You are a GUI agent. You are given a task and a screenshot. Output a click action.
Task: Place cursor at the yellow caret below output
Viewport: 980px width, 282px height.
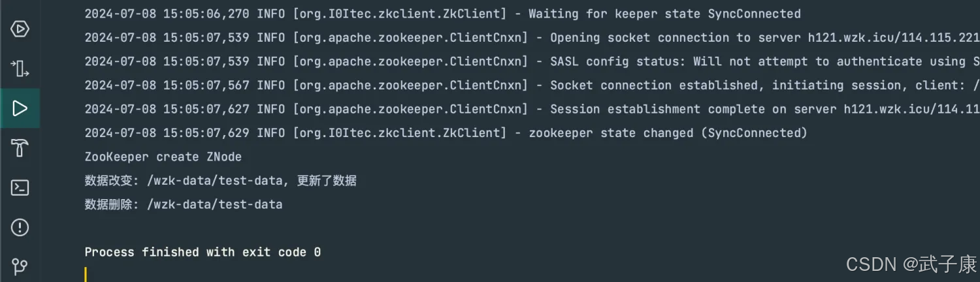[86, 274]
